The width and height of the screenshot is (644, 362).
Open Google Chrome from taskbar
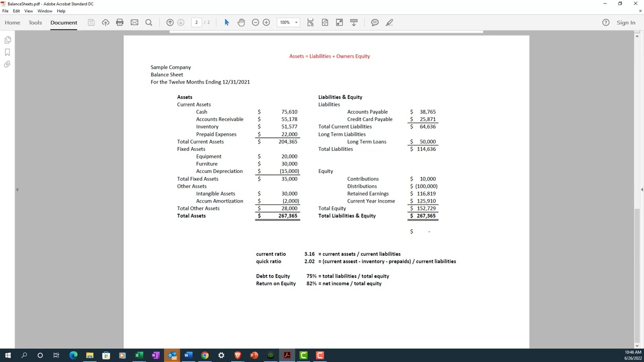pos(205,355)
